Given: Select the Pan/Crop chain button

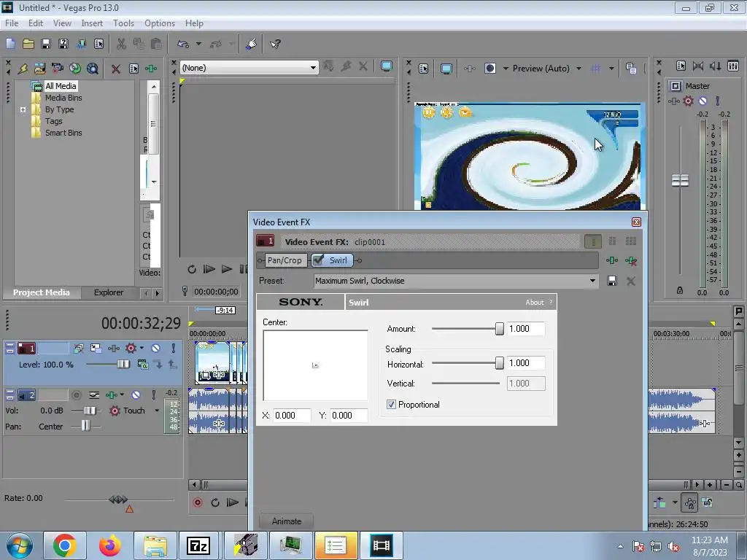Looking at the screenshot, I should tap(285, 260).
